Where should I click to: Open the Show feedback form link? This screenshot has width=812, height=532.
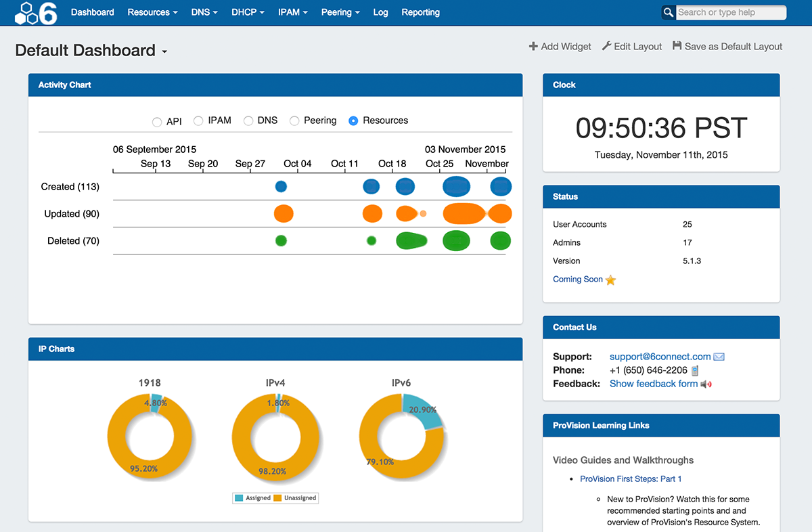pyautogui.click(x=653, y=384)
